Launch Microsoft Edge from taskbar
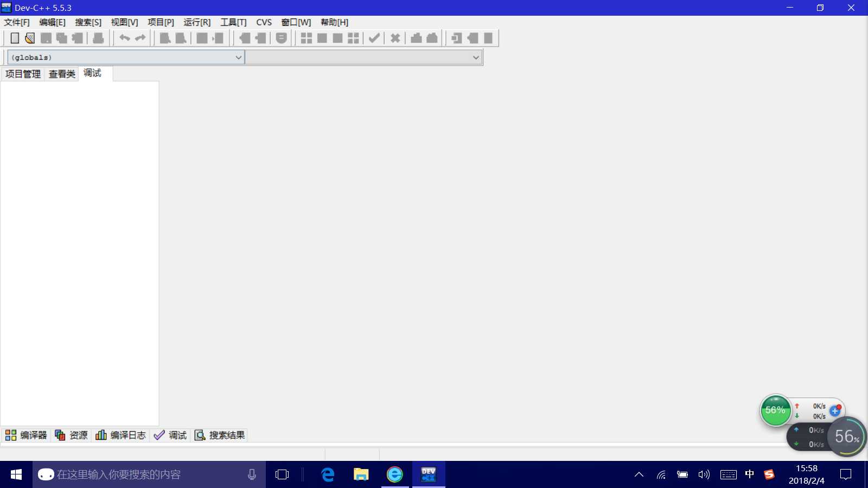 pos(328,474)
